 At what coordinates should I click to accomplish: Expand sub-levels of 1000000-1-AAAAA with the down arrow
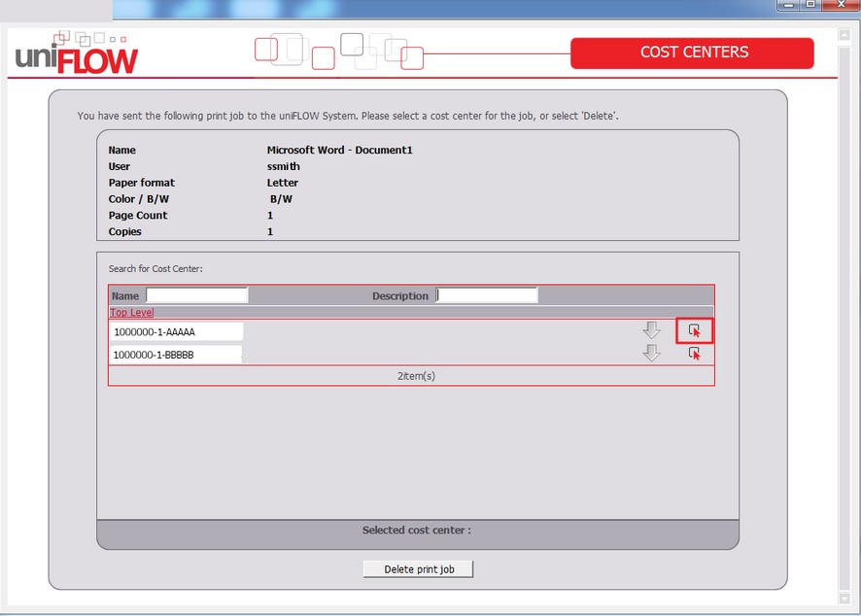651,330
